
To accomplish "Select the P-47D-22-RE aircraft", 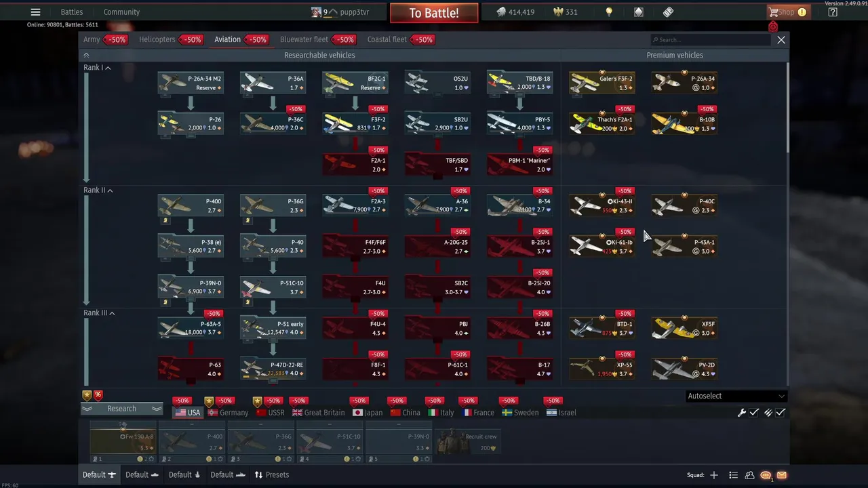I will coord(273,369).
